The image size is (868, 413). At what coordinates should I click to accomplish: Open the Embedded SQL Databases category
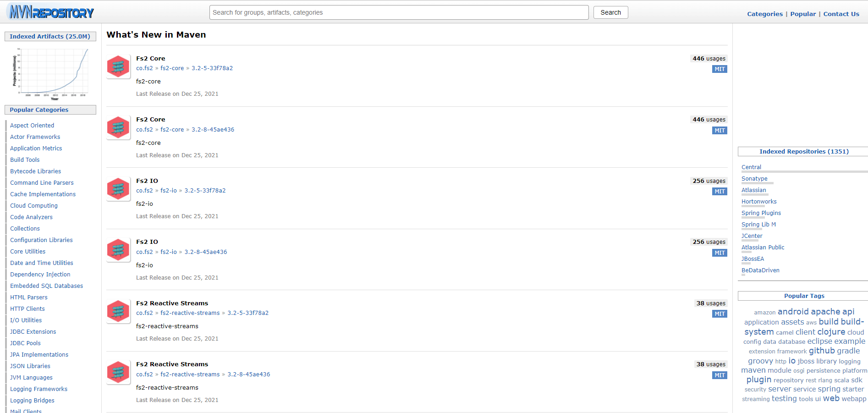point(47,286)
